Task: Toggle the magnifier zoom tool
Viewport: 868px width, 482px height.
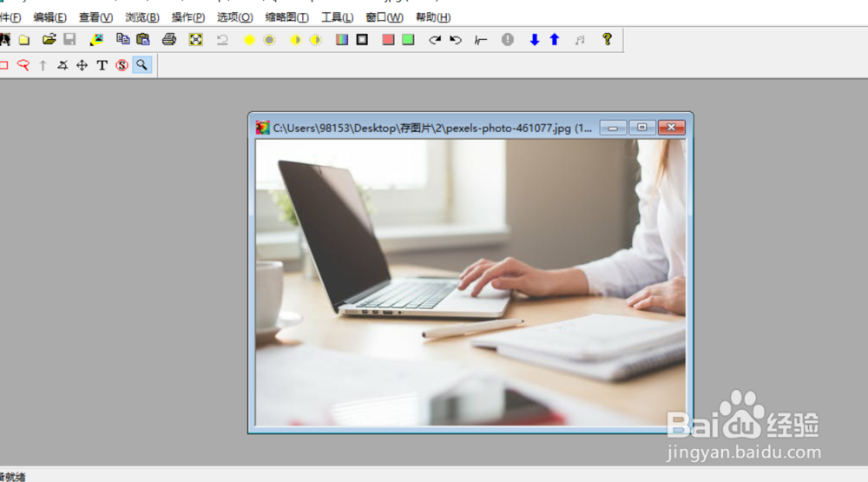Action: (x=141, y=65)
